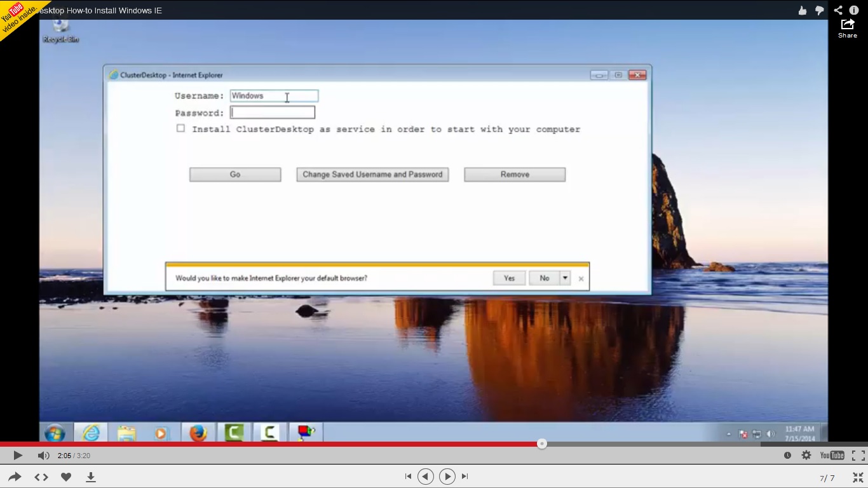Open the video info icon
This screenshot has width=868, height=488.
pyautogui.click(x=854, y=10)
